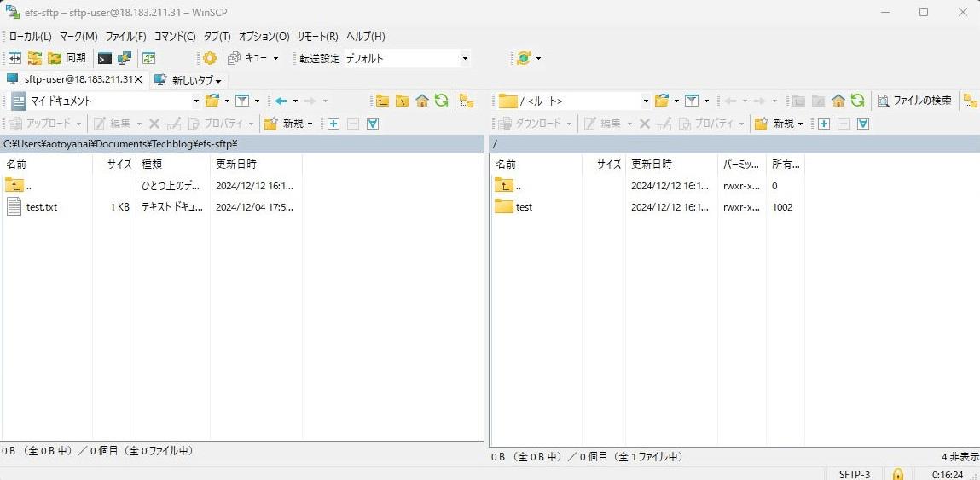Click the remote panel filter icon
The height and width of the screenshot is (480, 980).
point(692,101)
